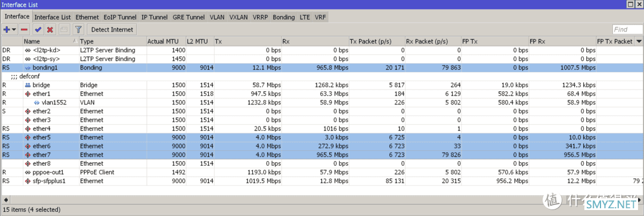The height and width of the screenshot is (216, 644).
Task: Click the Detect Internet button
Action: click(112, 30)
